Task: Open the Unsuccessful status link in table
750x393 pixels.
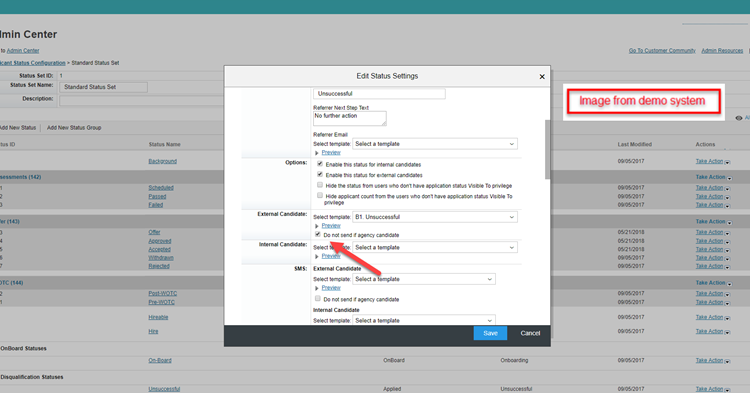Action: [x=164, y=389]
